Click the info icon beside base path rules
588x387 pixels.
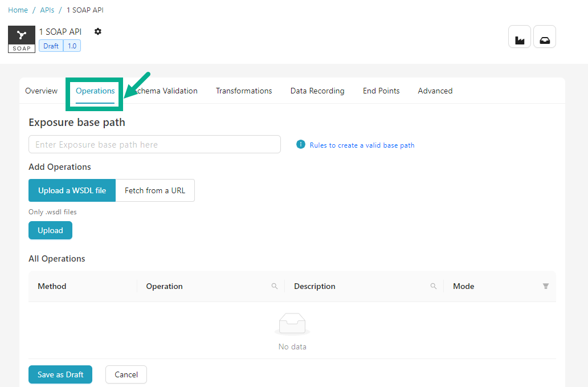tap(301, 145)
